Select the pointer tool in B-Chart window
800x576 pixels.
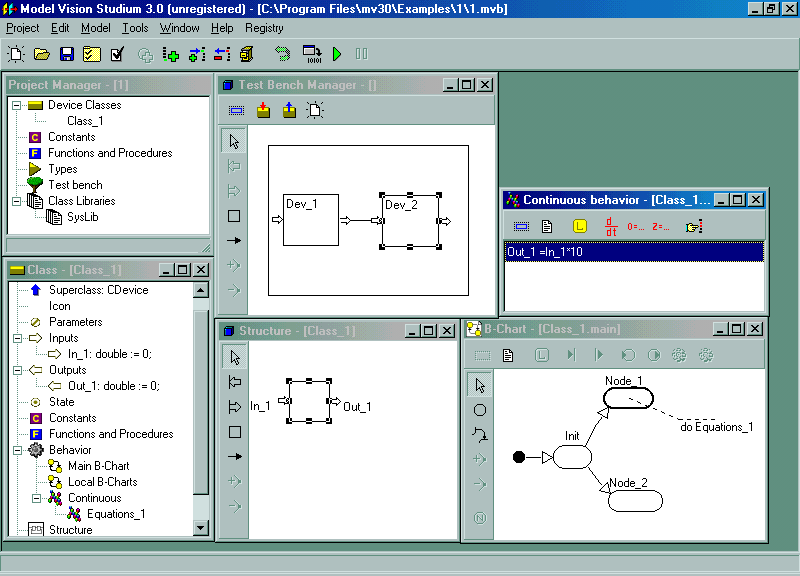[480, 385]
